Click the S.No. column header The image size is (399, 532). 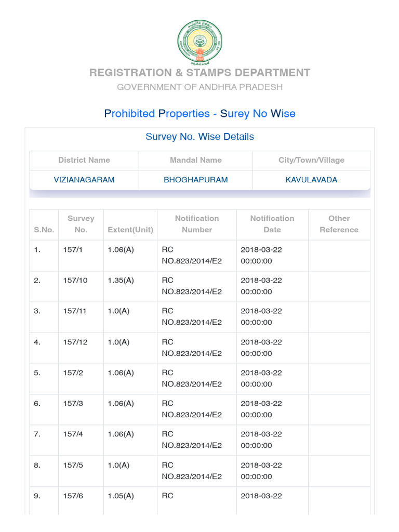44,230
